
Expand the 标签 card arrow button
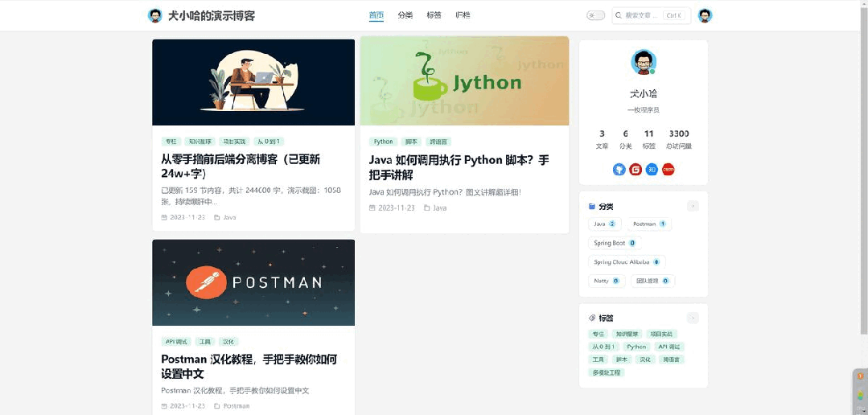[693, 318]
